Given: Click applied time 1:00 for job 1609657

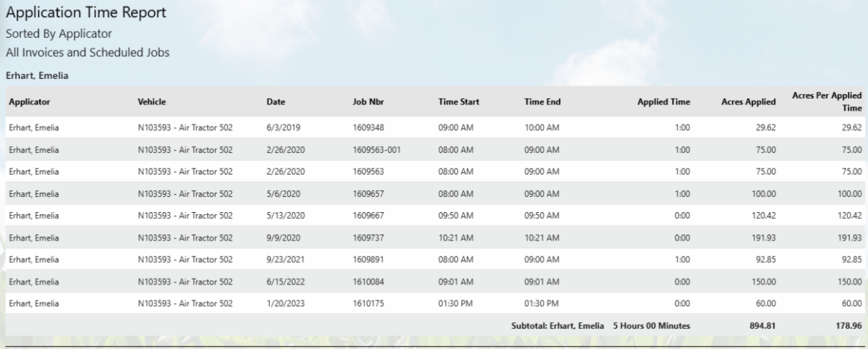Looking at the screenshot, I should click(x=683, y=193).
